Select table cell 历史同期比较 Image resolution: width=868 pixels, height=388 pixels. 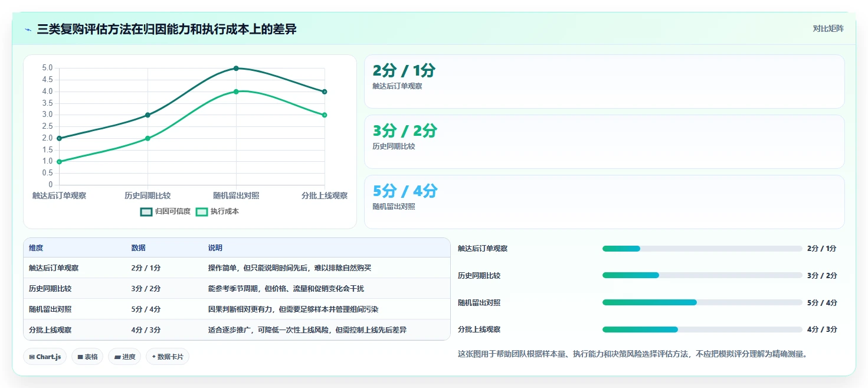[50, 289]
